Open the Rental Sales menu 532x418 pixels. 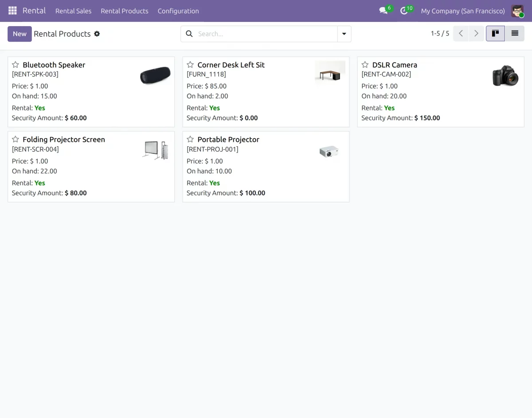coord(73,11)
